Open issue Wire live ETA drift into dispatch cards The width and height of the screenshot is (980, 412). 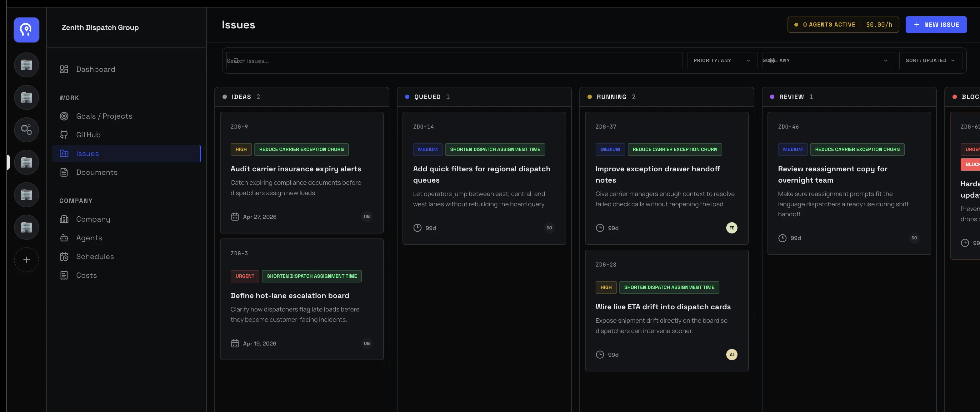[x=663, y=307]
